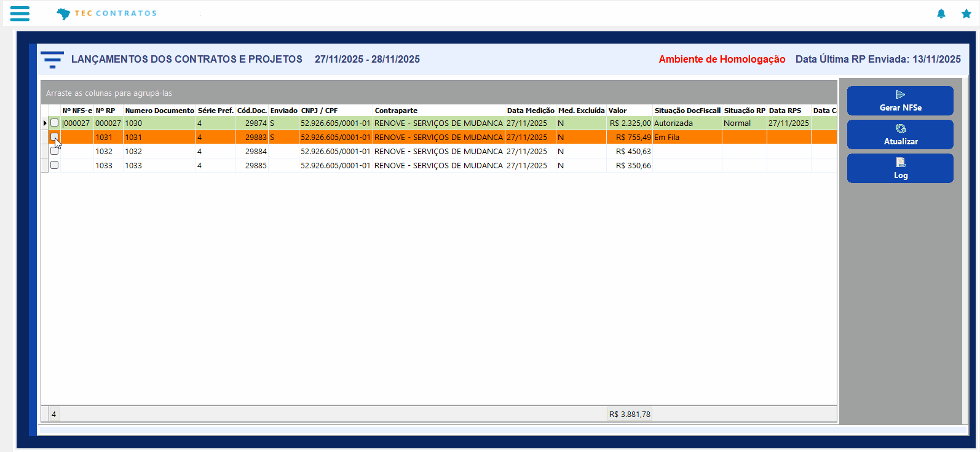Click the Data RPS date in row 1030
The height and width of the screenshot is (452, 980).
[x=789, y=123]
